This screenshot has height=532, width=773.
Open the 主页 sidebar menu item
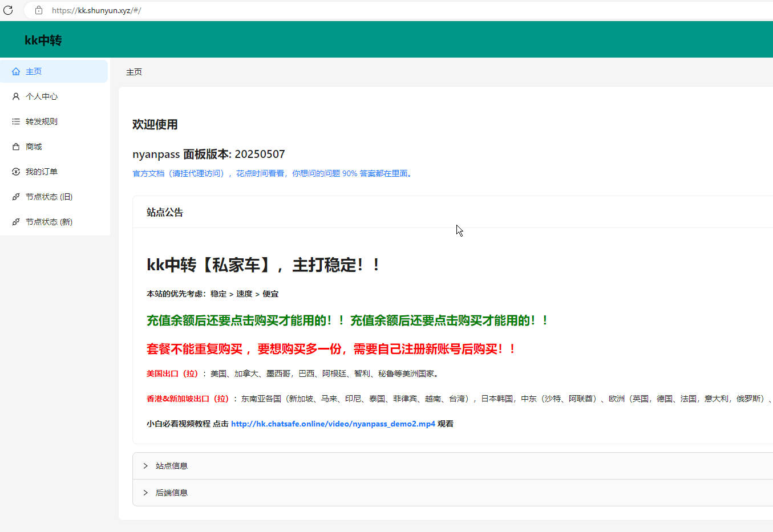pos(54,71)
